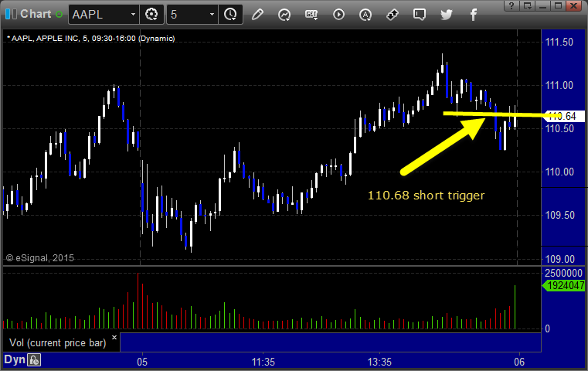The width and height of the screenshot is (588, 371).
Task: Click the 06 date label on time axis
Action: pos(519,362)
